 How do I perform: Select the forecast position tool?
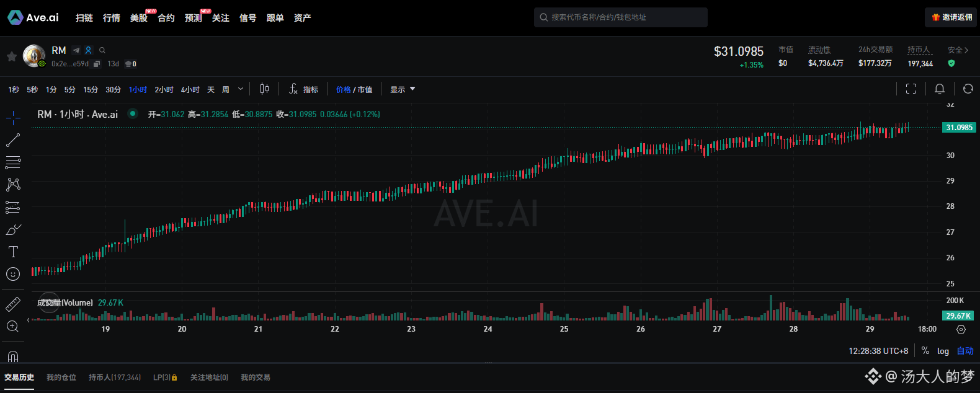click(x=13, y=207)
